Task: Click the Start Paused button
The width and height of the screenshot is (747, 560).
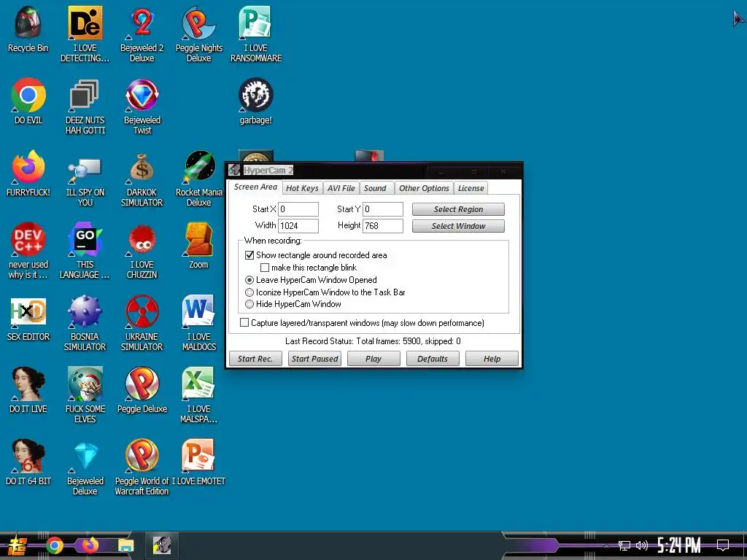Action: pyautogui.click(x=314, y=359)
